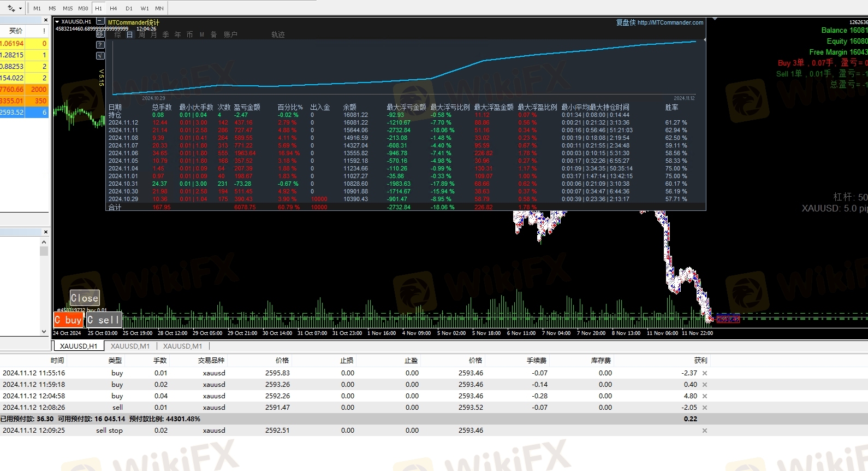The width and height of the screenshot is (868, 471).
Task: Switch to the 周 weekly statistics tab
Action: (x=142, y=34)
